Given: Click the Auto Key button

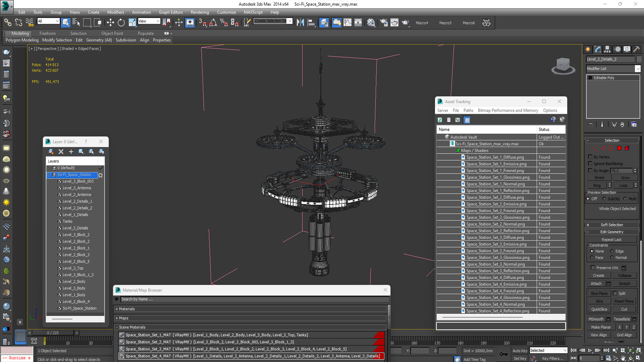Looking at the screenshot, I should (520, 351).
